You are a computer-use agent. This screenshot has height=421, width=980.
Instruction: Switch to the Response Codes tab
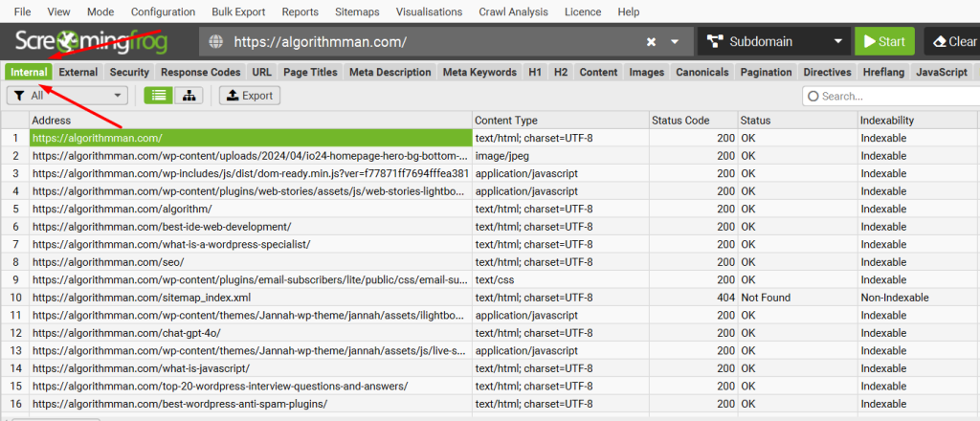[x=201, y=72]
